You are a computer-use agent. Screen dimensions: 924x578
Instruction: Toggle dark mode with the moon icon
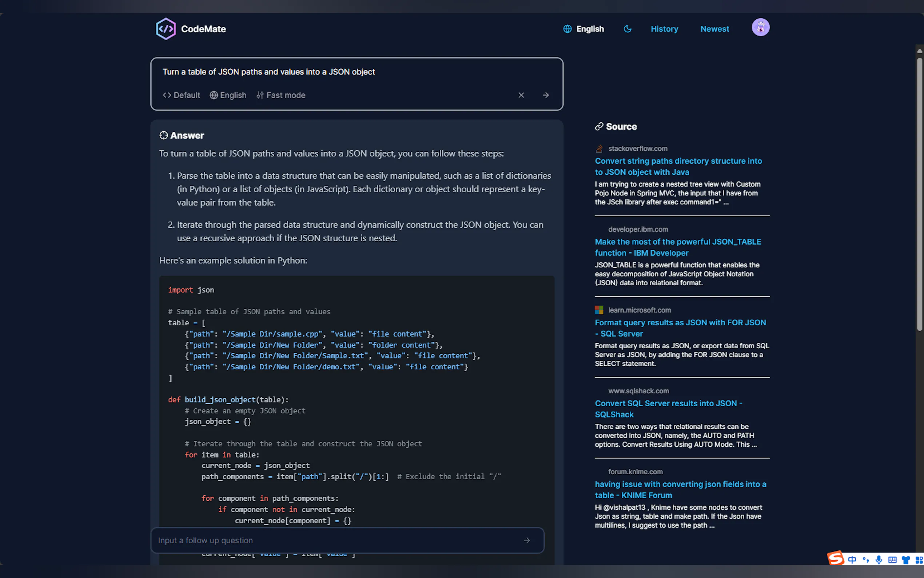(x=627, y=29)
